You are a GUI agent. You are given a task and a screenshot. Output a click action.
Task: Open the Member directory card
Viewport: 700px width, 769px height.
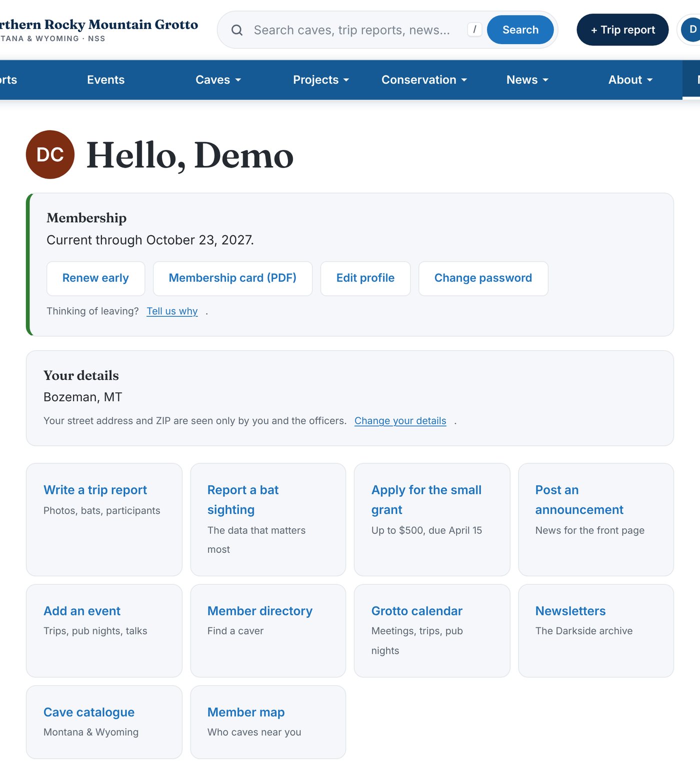[x=268, y=630]
